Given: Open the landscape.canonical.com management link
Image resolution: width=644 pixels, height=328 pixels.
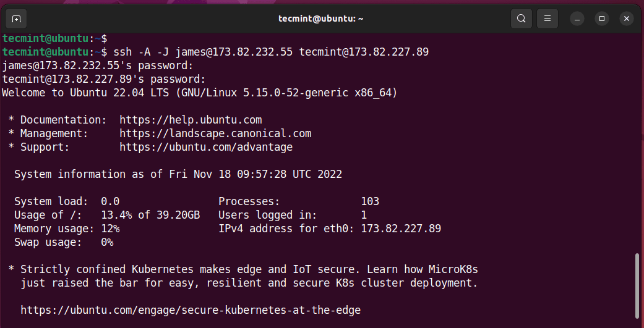Looking at the screenshot, I should tap(215, 133).
